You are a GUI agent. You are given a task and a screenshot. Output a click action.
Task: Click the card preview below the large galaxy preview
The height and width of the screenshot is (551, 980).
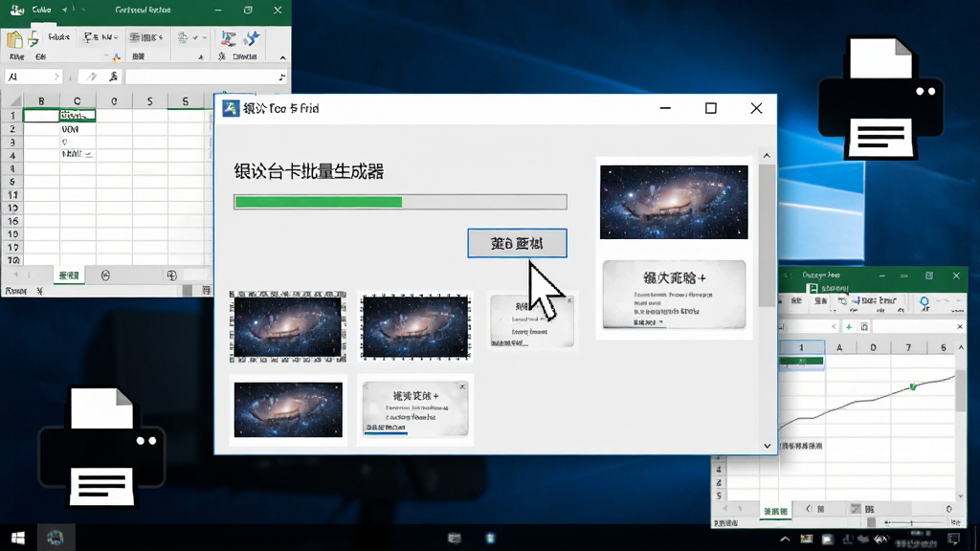tap(674, 295)
